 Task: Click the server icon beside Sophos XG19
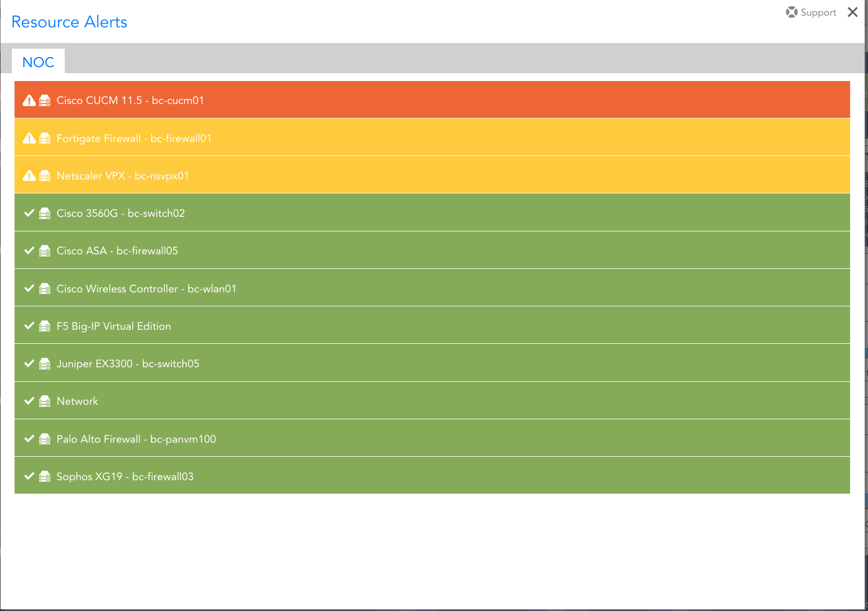click(x=45, y=476)
